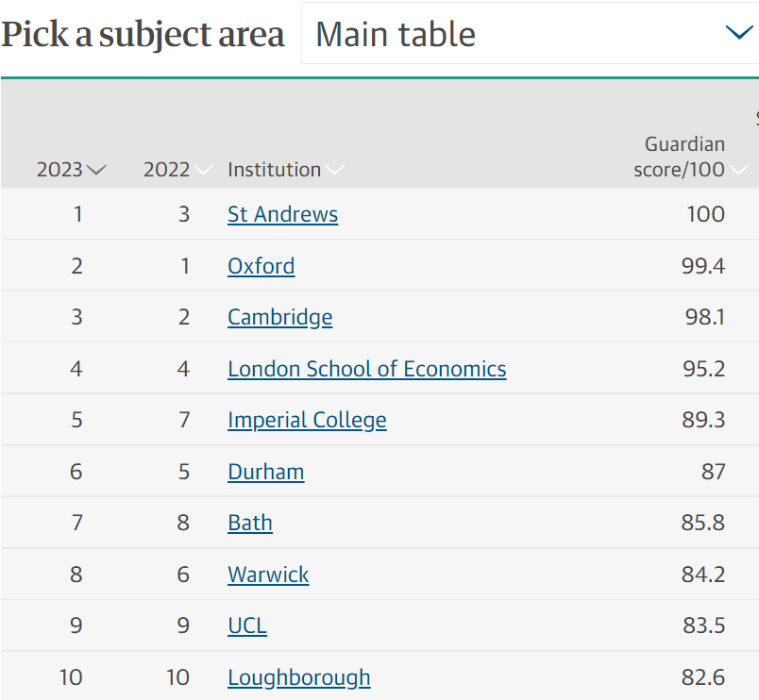Visit the Durham institution page

[x=265, y=472]
